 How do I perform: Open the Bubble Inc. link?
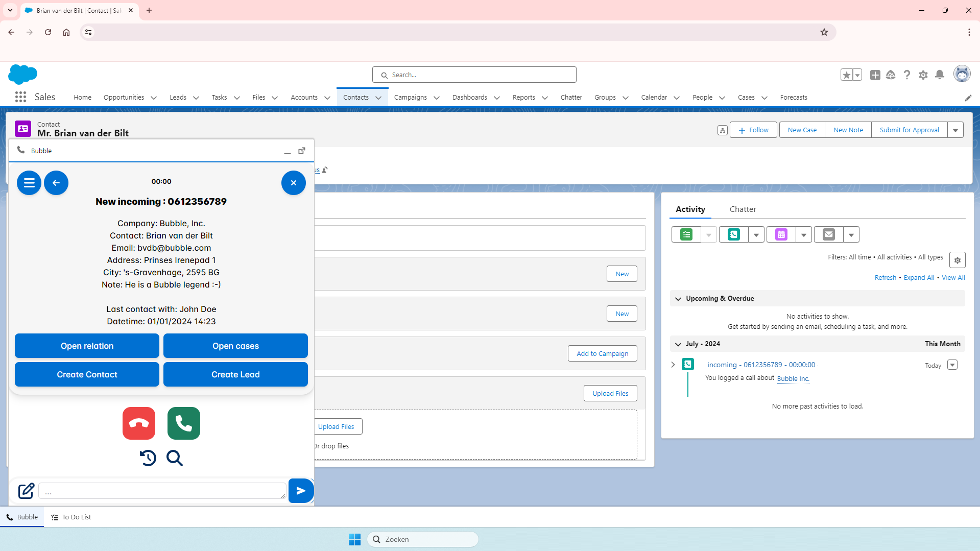pyautogui.click(x=793, y=378)
